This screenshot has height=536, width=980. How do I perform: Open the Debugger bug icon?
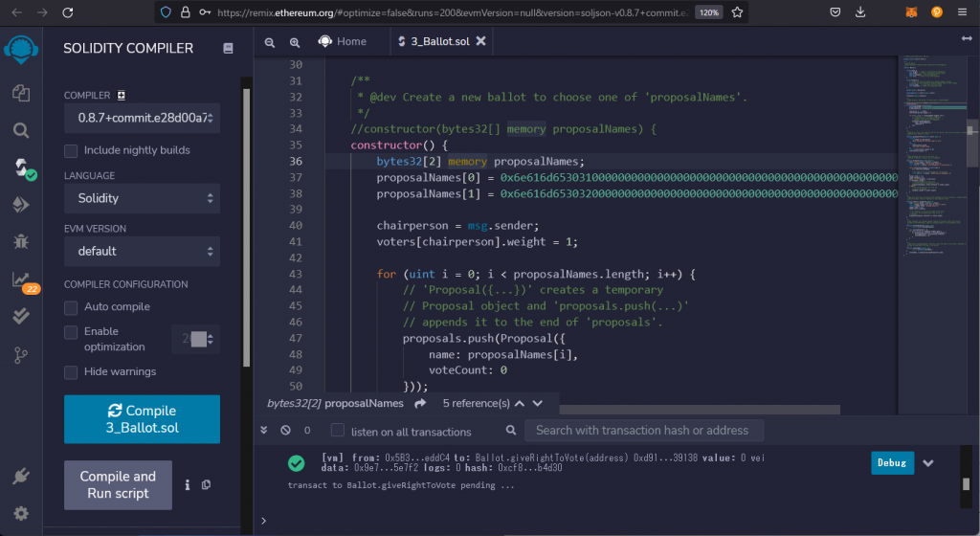[20, 241]
